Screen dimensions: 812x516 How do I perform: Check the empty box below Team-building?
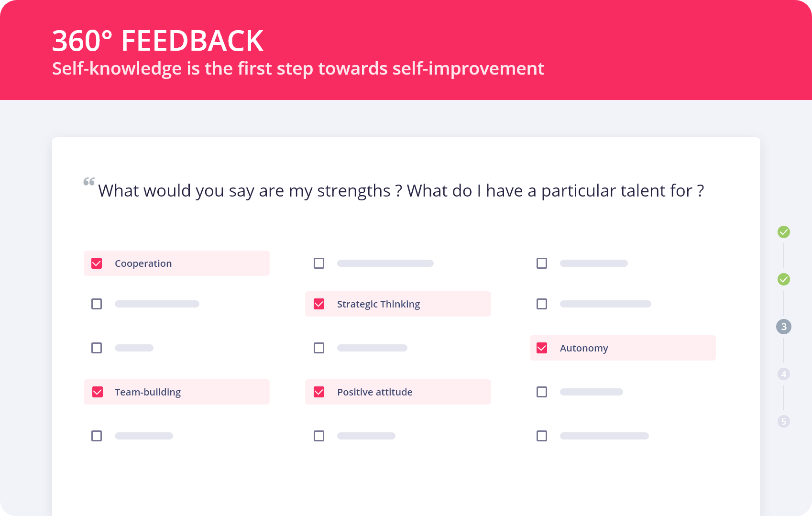[x=97, y=436]
